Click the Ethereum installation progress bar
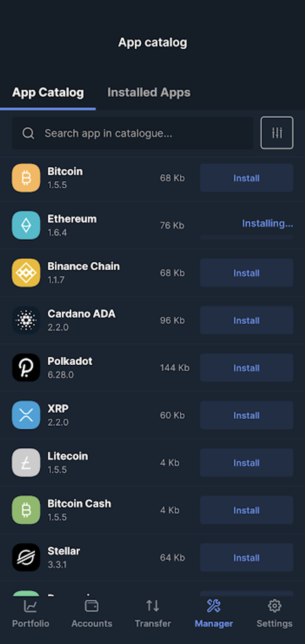Viewport: 305px width, 644px height. [x=246, y=237]
